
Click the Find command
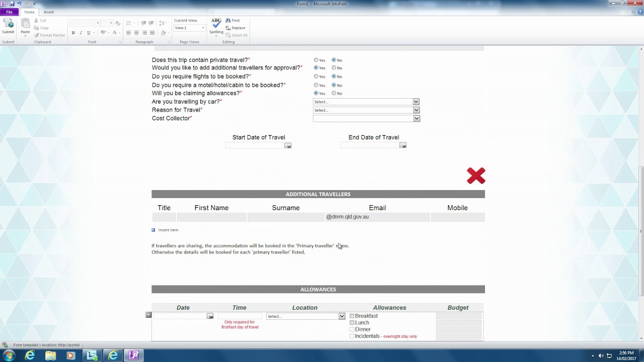point(232,21)
